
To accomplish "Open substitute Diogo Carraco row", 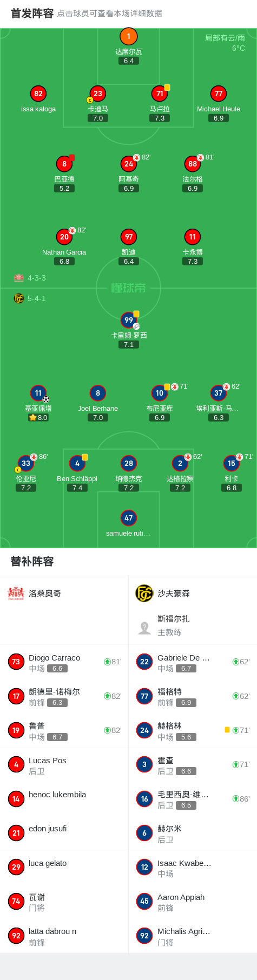I will pos(64,662).
